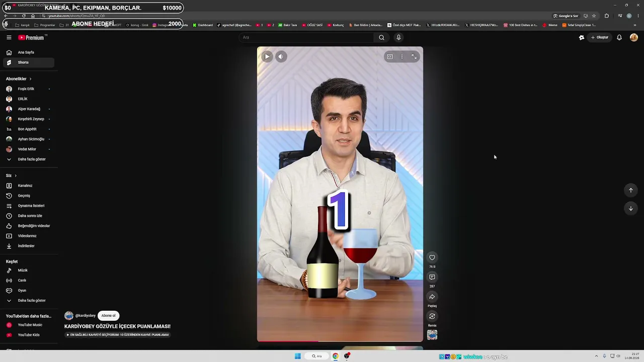Open Oyun gaming under Keşfet
The image size is (644, 362).
coord(28,291)
